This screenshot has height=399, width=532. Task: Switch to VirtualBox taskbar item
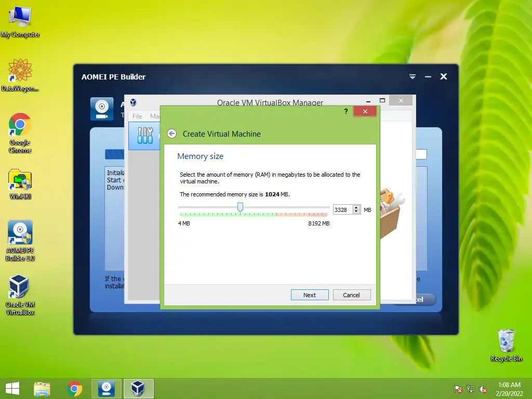coord(138,389)
